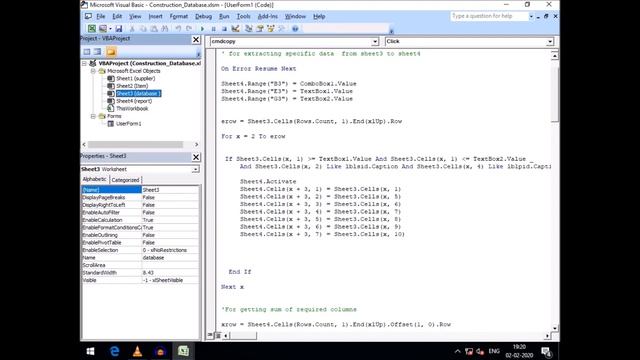640x360 pixels.
Task: Click the Type a question for help box
Action: pos(489,16)
